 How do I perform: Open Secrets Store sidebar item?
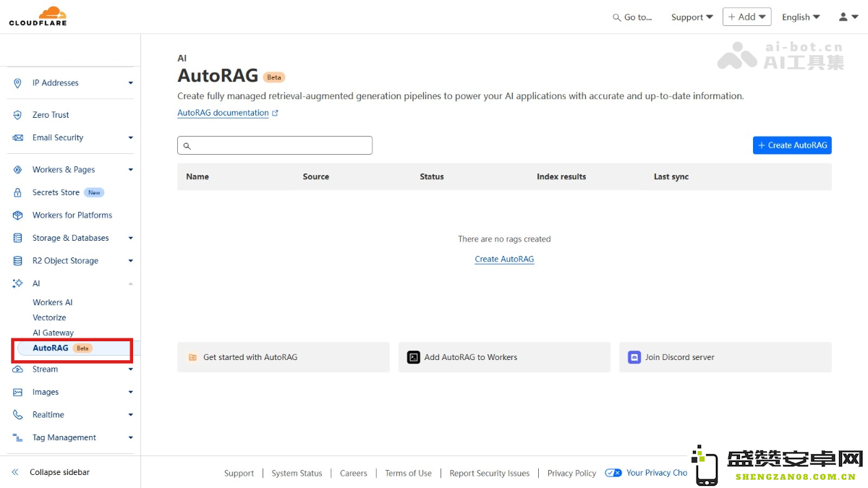point(56,193)
